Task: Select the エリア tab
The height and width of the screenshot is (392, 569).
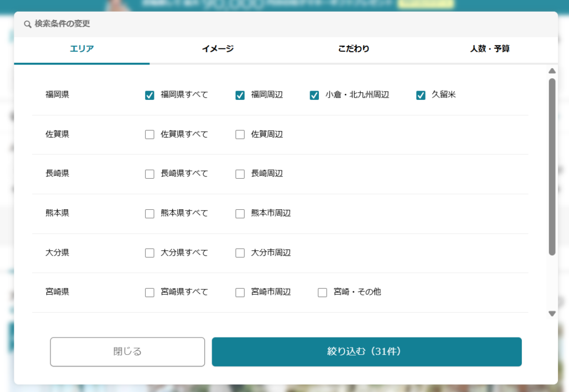Action: (x=82, y=49)
